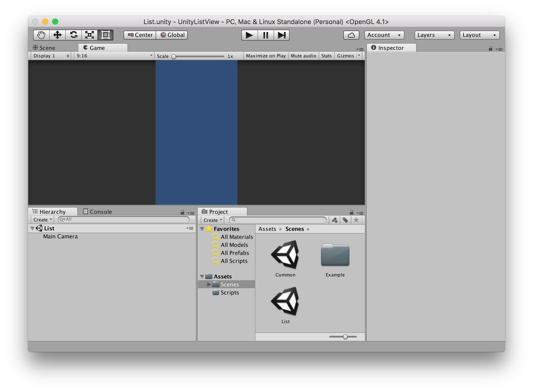Click the Step frame button
Image resolution: width=533 pixels, height=392 pixels.
[x=281, y=35]
